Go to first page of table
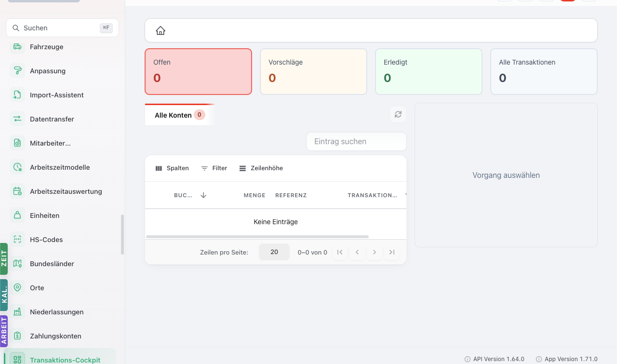Screen dimensions: 617x364 [x=340, y=252]
